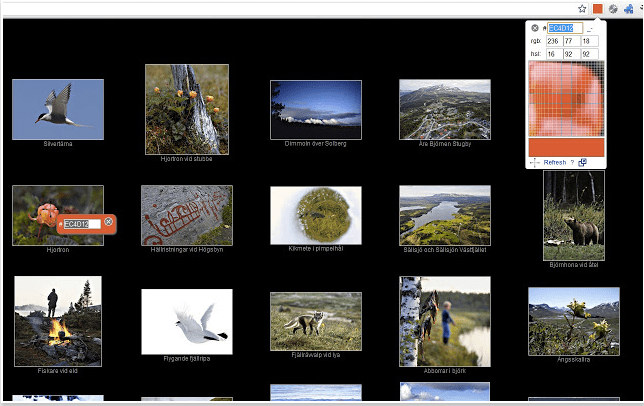Click the copy to clipboard icon in popup
The image size is (644, 406).
pos(582,163)
